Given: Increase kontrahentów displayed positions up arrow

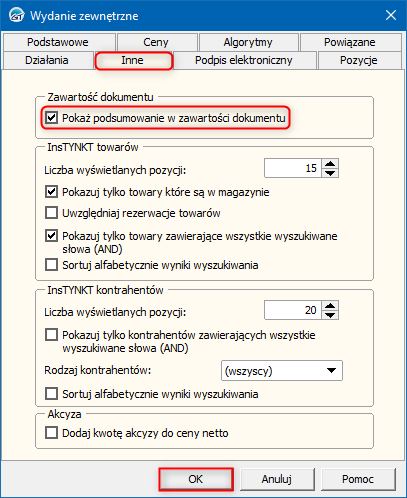Looking at the screenshot, I should (330, 306).
